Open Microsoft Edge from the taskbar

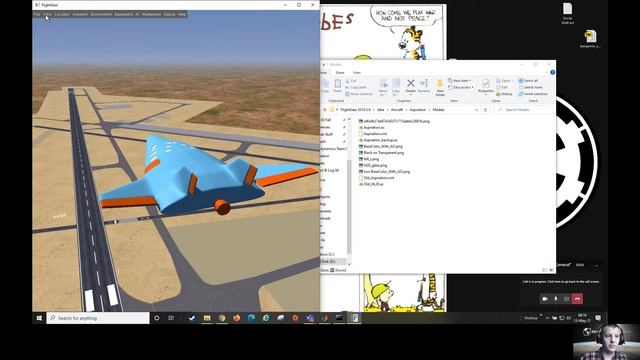tap(251, 318)
